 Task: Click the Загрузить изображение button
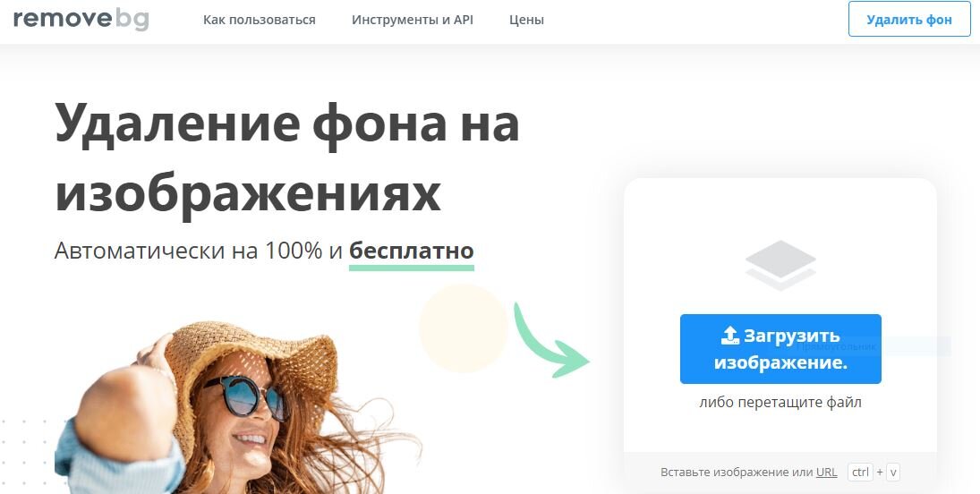point(780,349)
